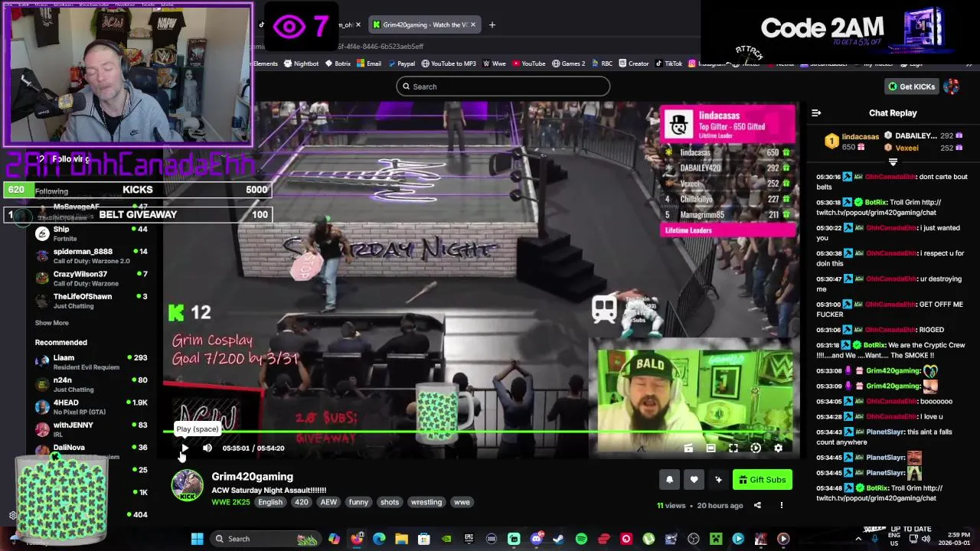Screen dimensions: 980x551
Task: Open Spotify from taskbar
Action: click(x=581, y=539)
